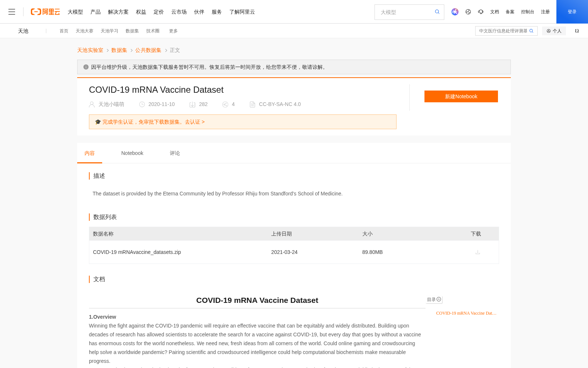Click the license document icon

(252, 105)
